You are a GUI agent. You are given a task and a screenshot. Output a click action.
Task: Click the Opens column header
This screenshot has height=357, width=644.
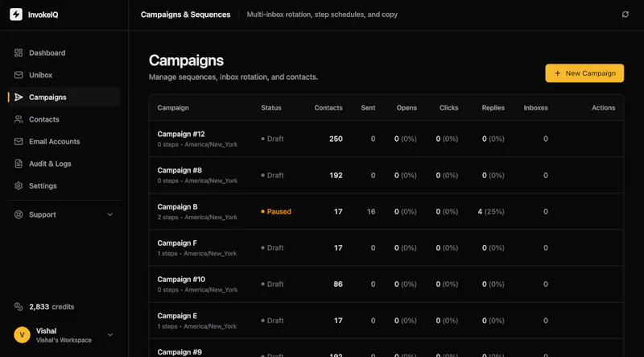(x=407, y=108)
